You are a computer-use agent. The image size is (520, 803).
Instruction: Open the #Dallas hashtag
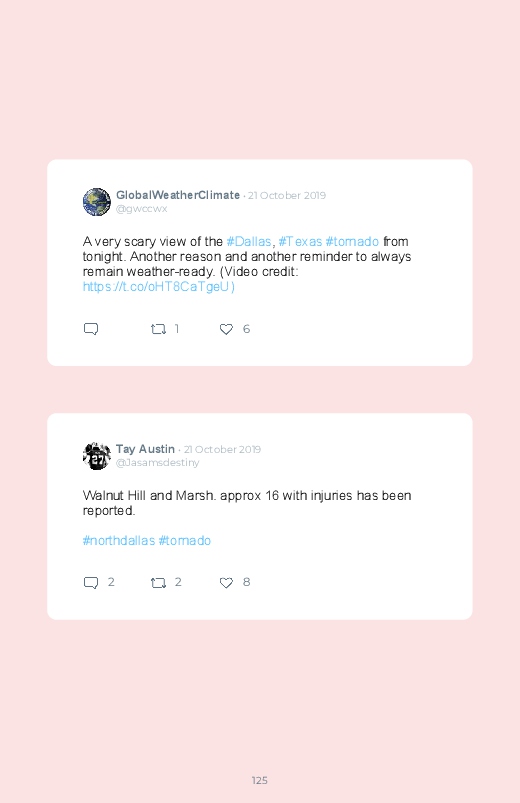pyautogui.click(x=248, y=241)
